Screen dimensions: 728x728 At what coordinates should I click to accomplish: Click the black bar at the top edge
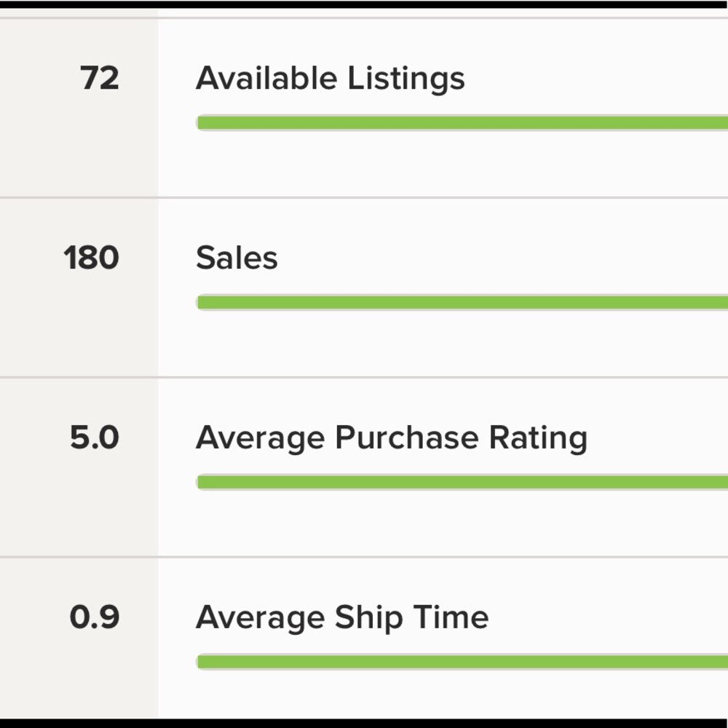tap(364, 4)
